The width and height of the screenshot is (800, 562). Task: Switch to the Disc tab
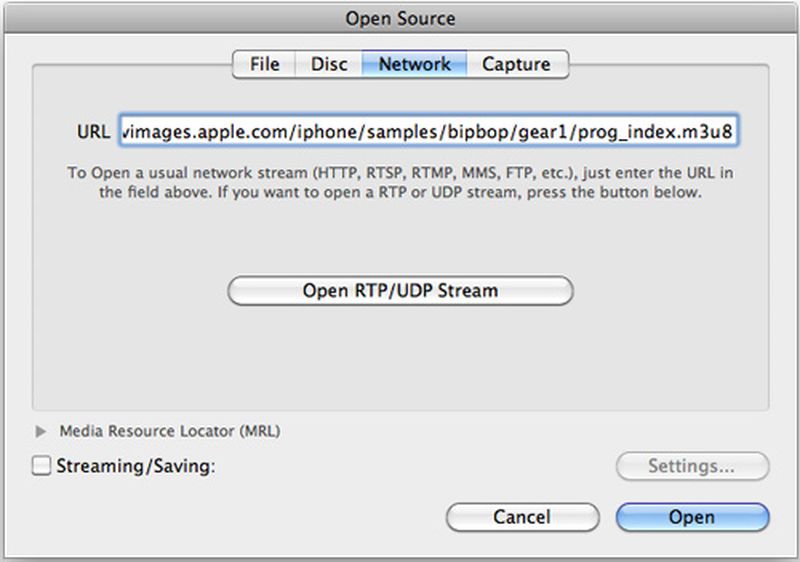point(329,64)
